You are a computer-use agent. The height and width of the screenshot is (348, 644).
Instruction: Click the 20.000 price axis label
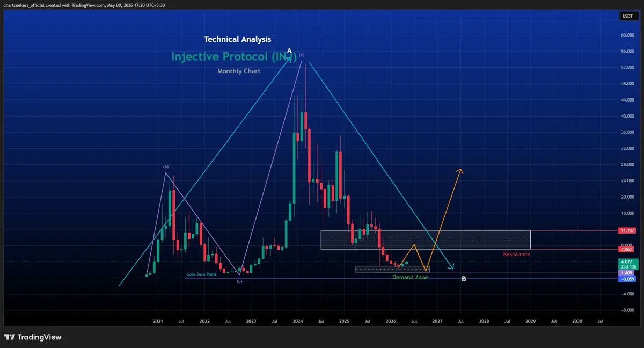point(627,197)
